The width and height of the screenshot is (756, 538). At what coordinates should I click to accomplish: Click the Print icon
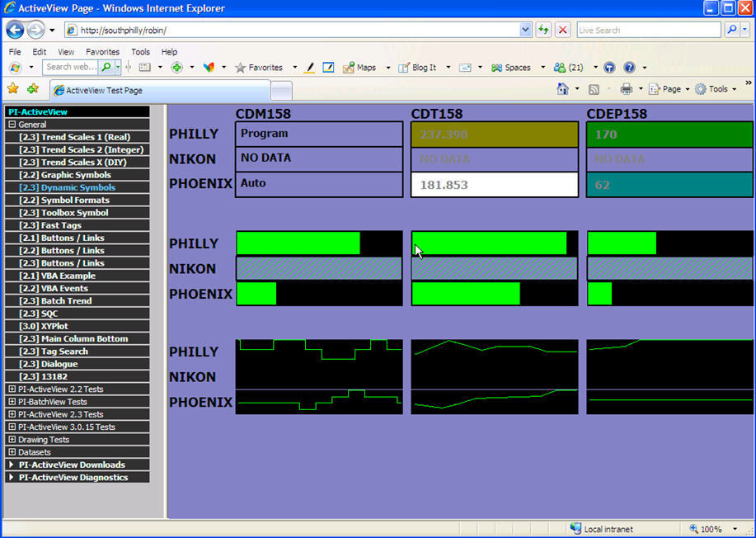click(626, 89)
